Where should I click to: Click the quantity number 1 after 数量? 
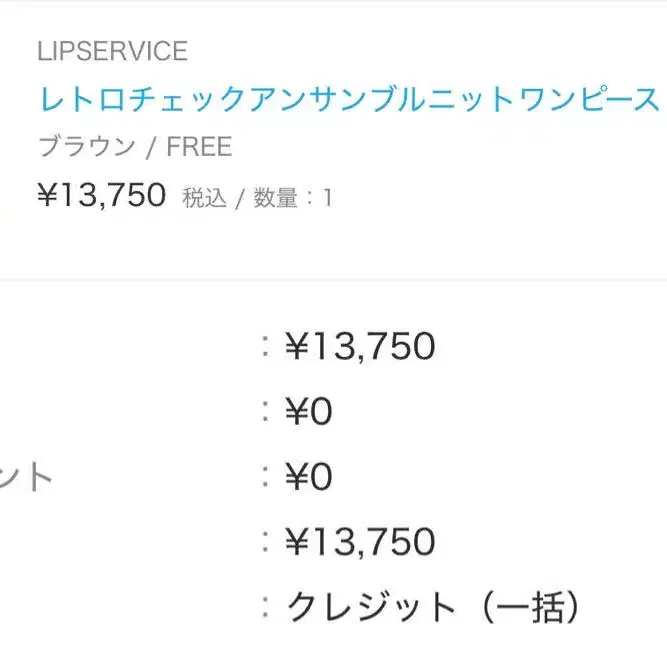(x=326, y=198)
